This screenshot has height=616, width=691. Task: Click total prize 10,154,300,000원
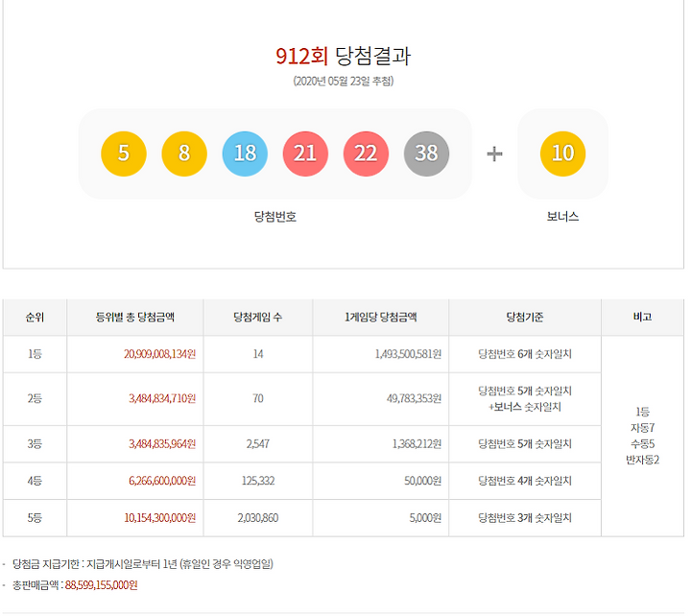click(x=159, y=518)
